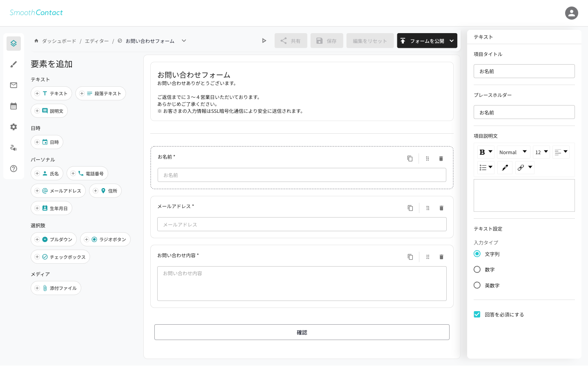
Task: Open the brush design icon in sidebar
Action: [x=13, y=64]
